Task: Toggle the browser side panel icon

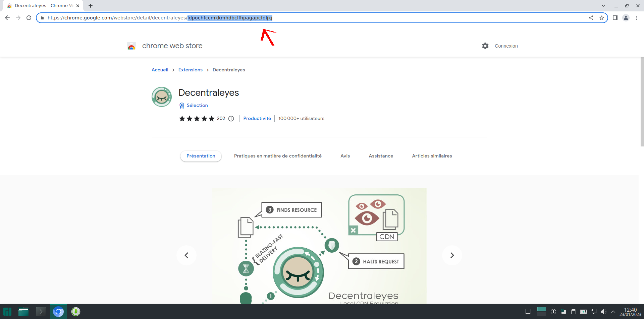Action: point(615,18)
